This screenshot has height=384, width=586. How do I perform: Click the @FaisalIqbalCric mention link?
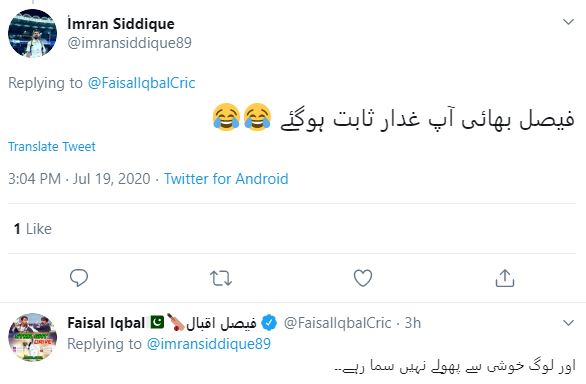(142, 83)
